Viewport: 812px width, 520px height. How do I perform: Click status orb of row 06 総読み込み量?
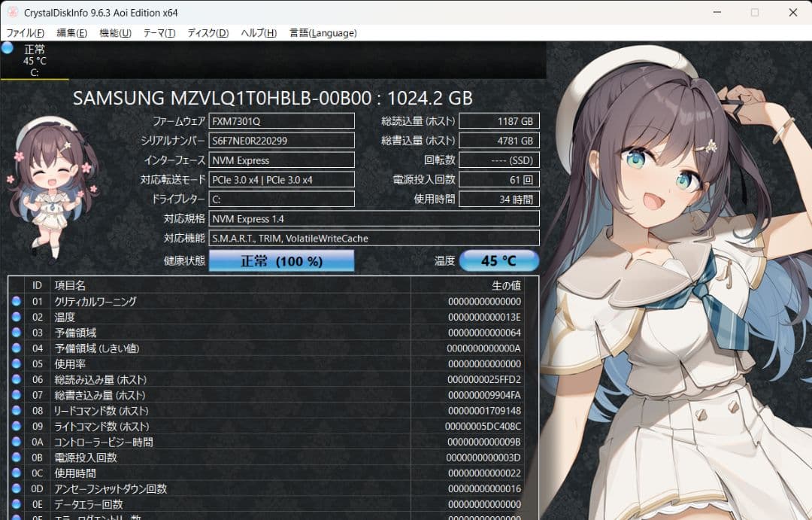(16, 379)
